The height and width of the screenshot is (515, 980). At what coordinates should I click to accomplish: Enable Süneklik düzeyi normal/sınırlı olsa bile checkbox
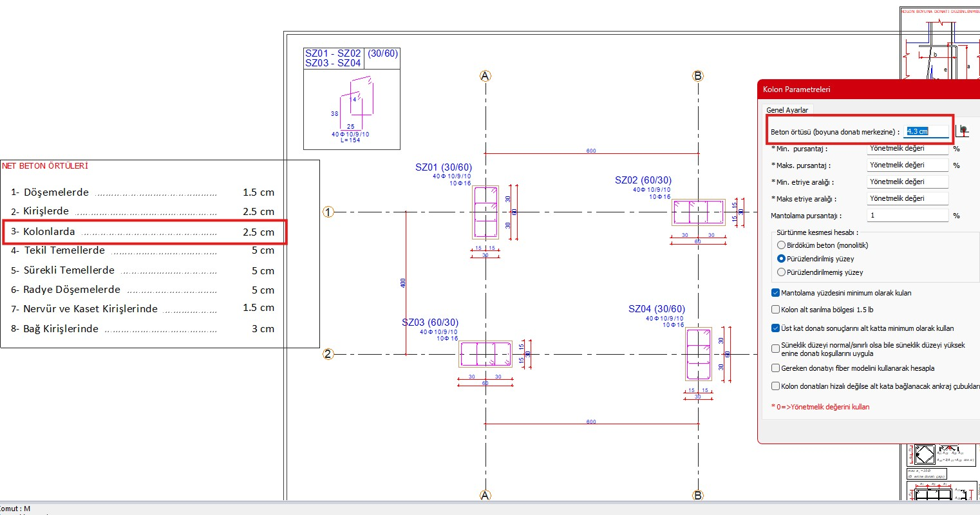pos(869,349)
